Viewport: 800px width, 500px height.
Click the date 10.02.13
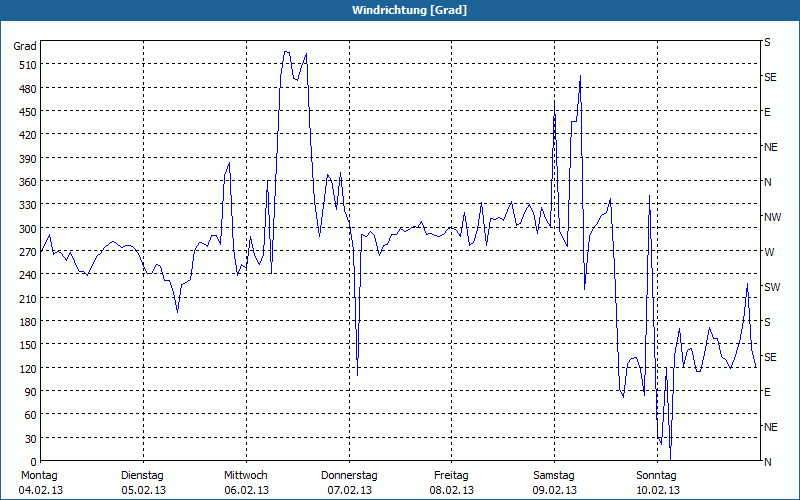pos(658,490)
